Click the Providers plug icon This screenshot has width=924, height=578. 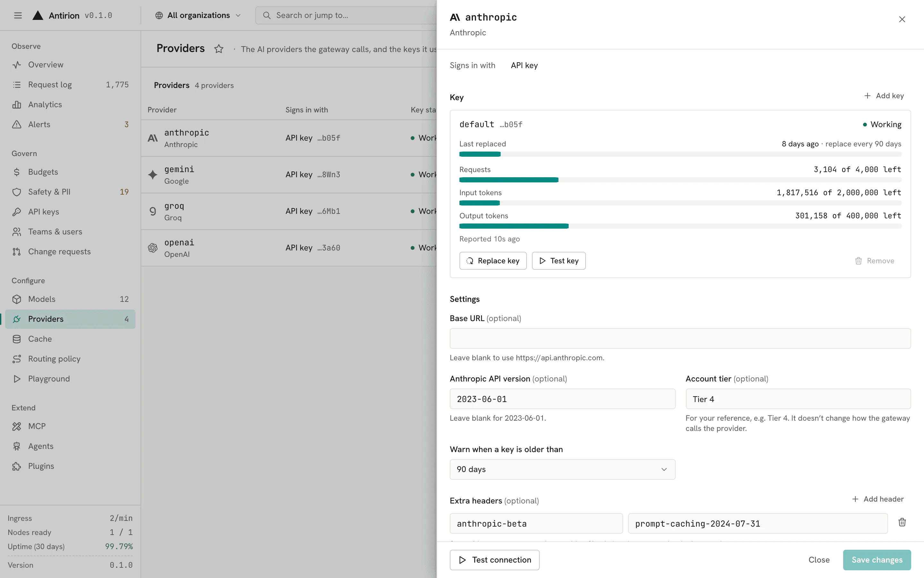pos(17,319)
